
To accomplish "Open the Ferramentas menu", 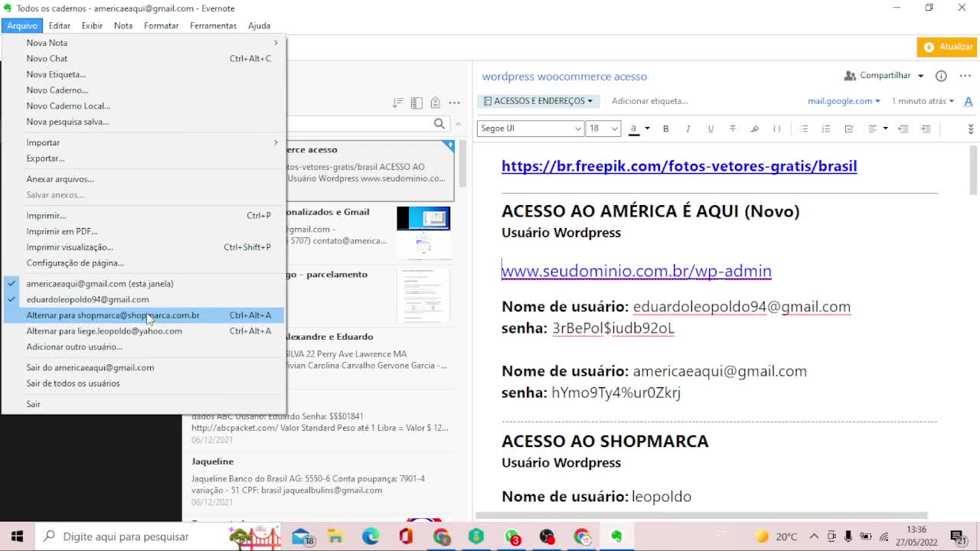I will (x=213, y=25).
